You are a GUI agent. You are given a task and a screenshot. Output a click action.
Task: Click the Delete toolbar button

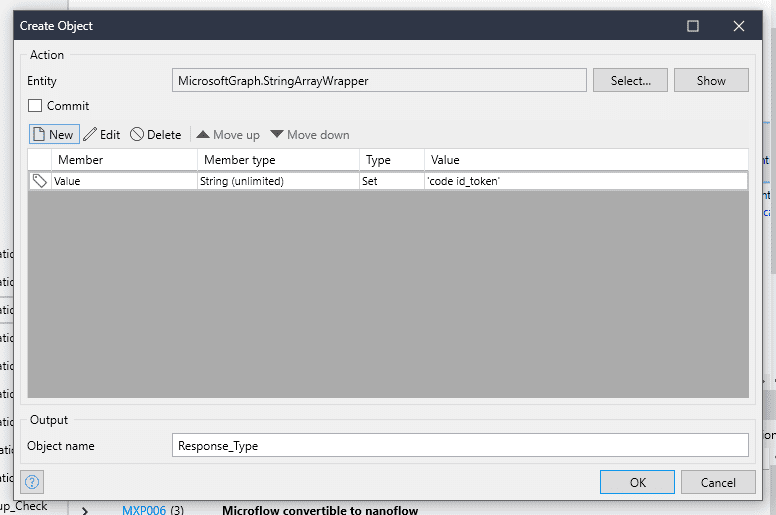[156, 135]
